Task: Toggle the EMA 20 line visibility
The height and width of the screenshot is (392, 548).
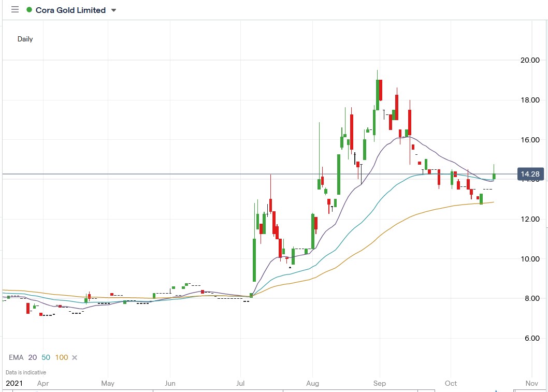Action: 32,357
